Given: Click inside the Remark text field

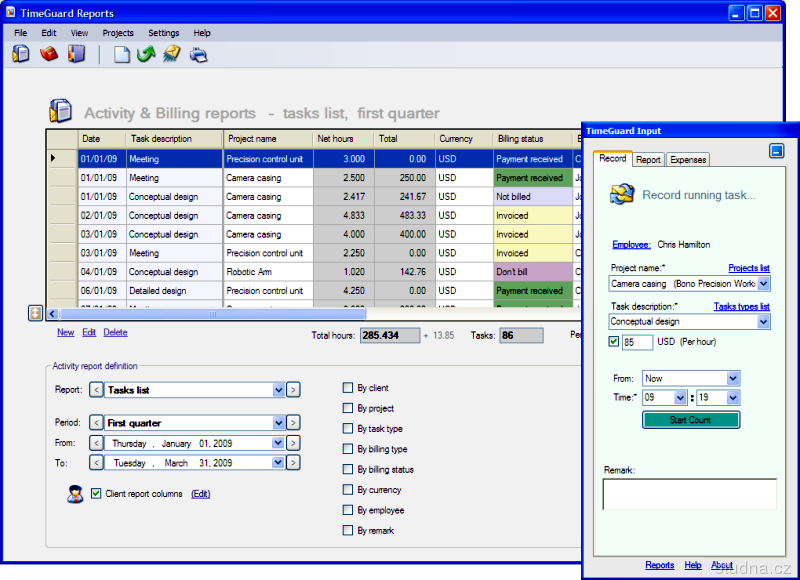Looking at the screenshot, I should 689,494.
